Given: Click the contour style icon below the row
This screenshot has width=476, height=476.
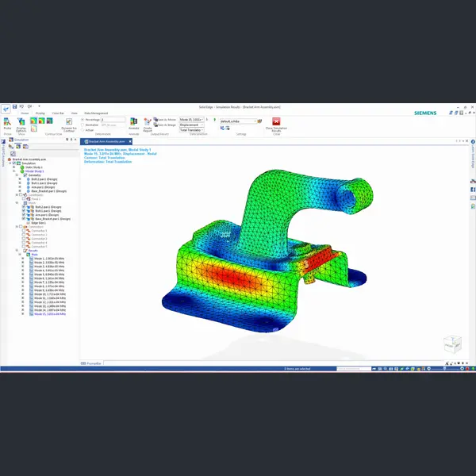Looking at the screenshot, I should [33, 129].
